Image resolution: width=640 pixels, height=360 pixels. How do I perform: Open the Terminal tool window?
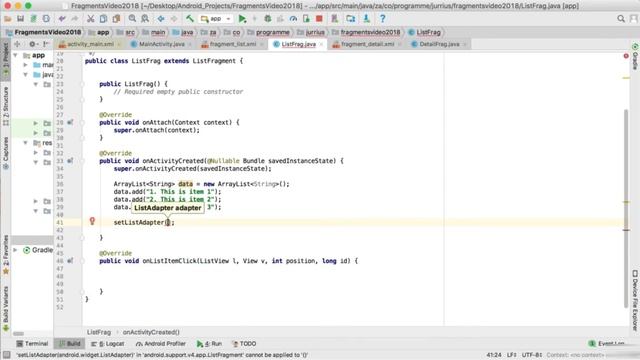[x=32, y=344]
